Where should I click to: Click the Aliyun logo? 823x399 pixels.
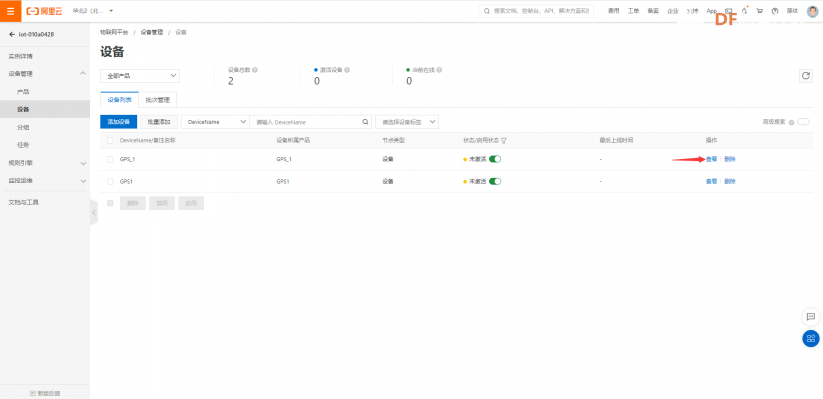point(44,11)
